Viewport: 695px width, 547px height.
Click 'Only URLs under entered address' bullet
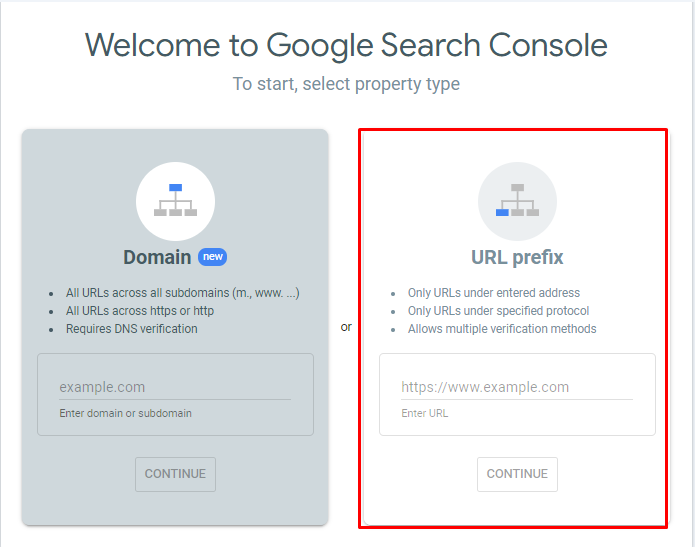pos(494,293)
